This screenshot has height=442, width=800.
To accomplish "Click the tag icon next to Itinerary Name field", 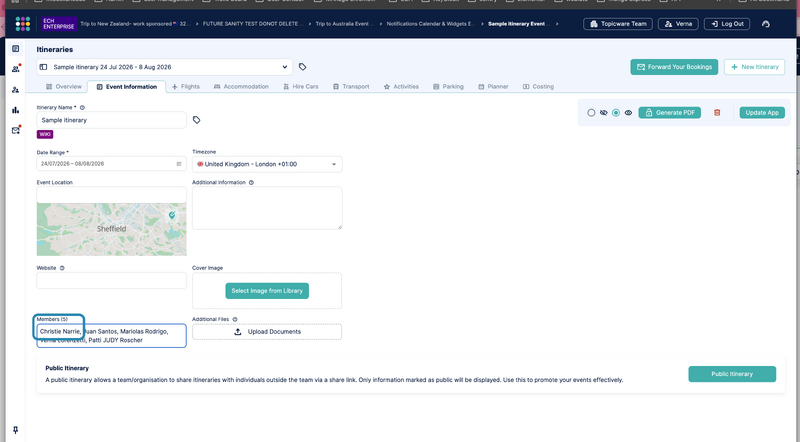I will [x=196, y=120].
